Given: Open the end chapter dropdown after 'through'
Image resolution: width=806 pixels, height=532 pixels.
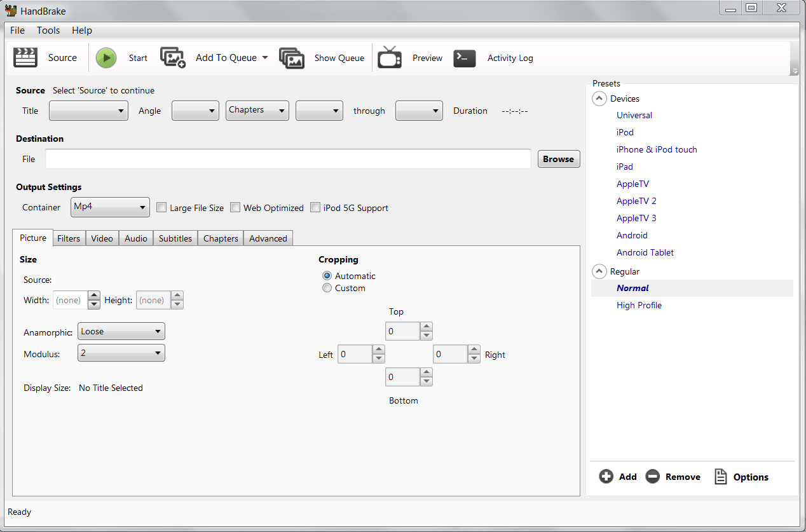Looking at the screenshot, I should [x=419, y=111].
